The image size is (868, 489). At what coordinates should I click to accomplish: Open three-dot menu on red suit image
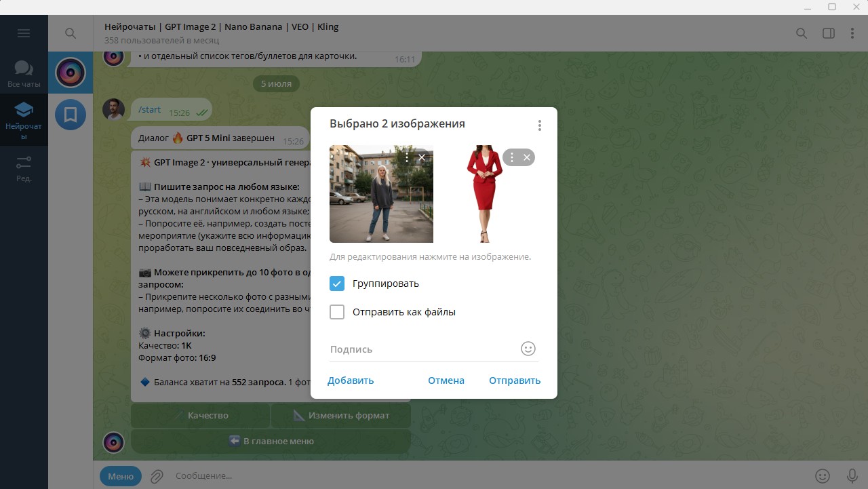pyautogui.click(x=512, y=157)
